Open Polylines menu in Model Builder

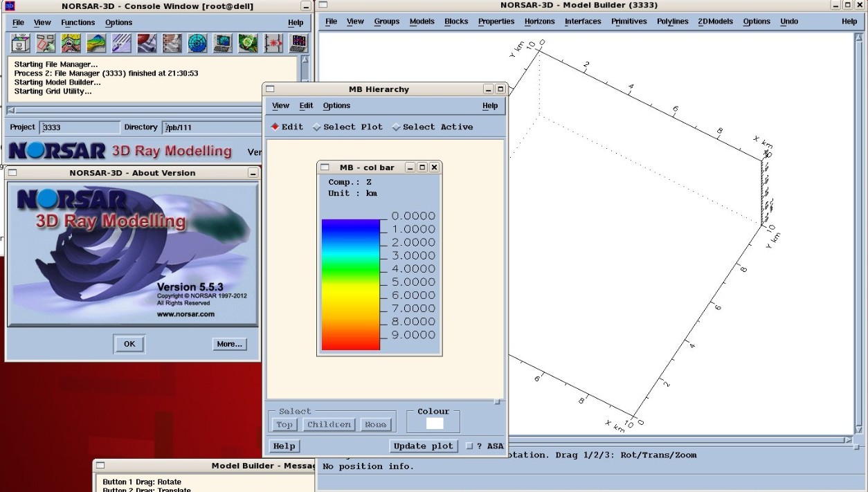click(x=673, y=21)
